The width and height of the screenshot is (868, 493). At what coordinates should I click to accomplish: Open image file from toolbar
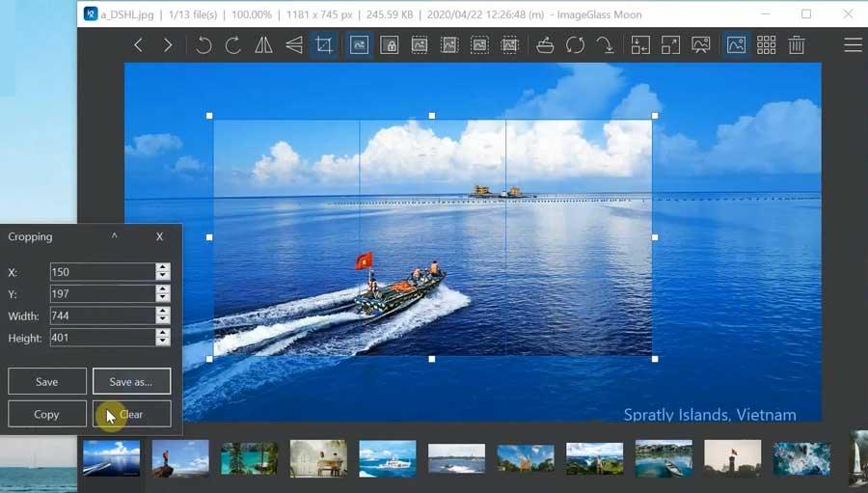coord(545,45)
